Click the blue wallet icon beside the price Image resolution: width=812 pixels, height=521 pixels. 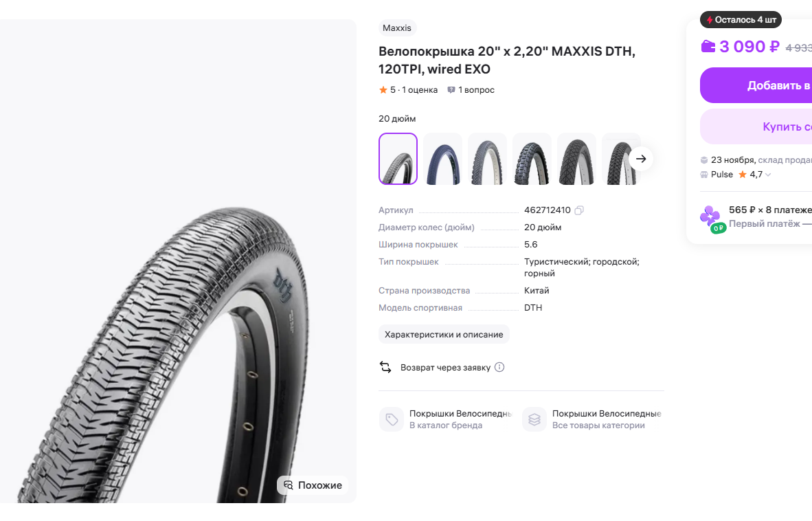coord(709,46)
